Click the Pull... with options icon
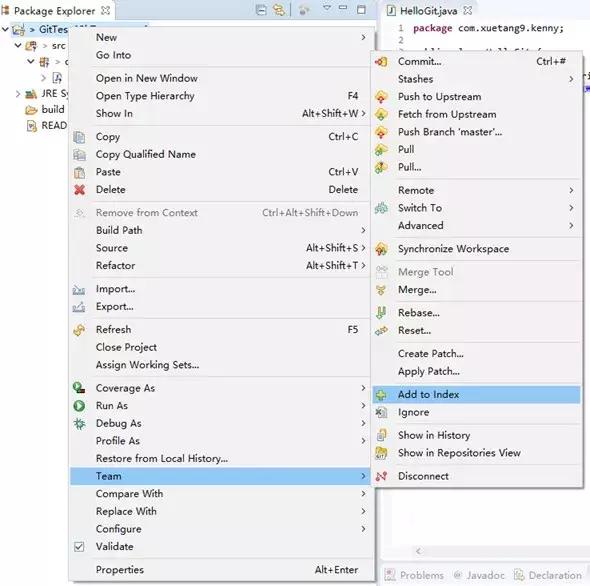Image resolution: width=590 pixels, height=586 pixels. click(381, 167)
